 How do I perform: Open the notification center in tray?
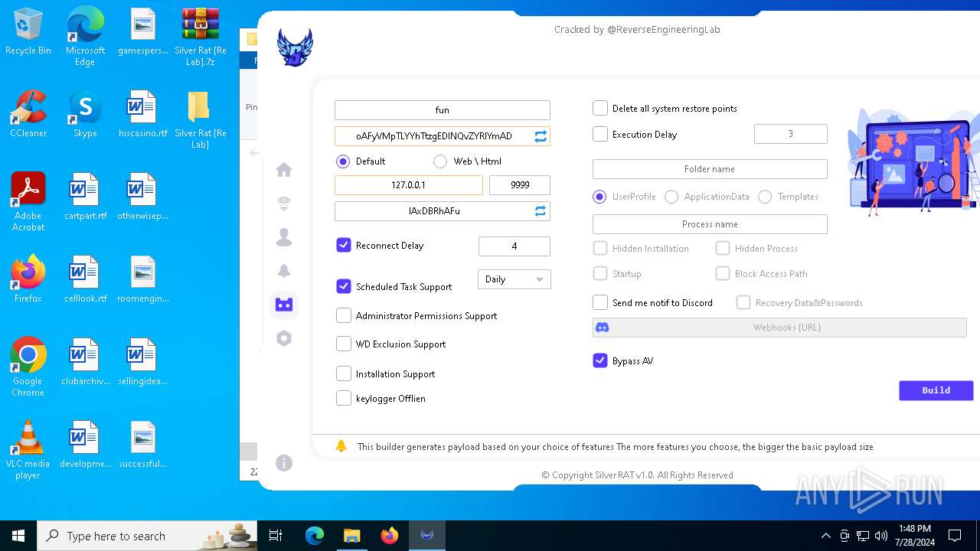955,536
